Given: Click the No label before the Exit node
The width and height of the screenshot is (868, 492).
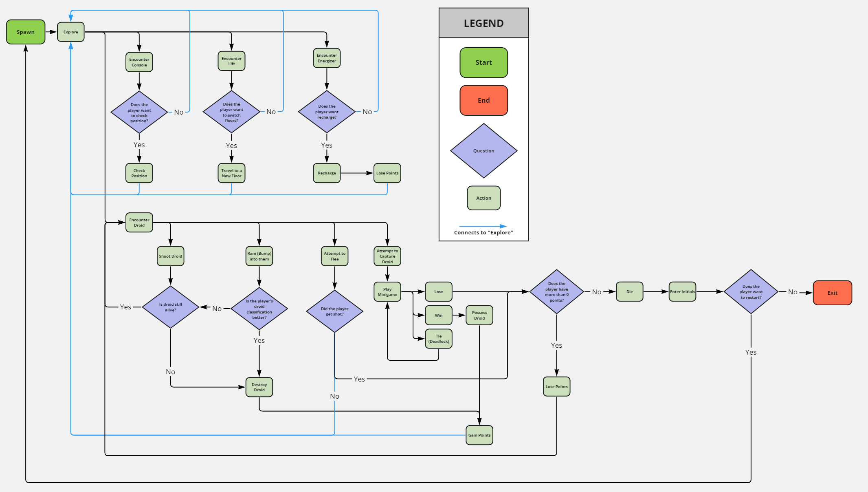Looking at the screenshot, I should tap(793, 292).
